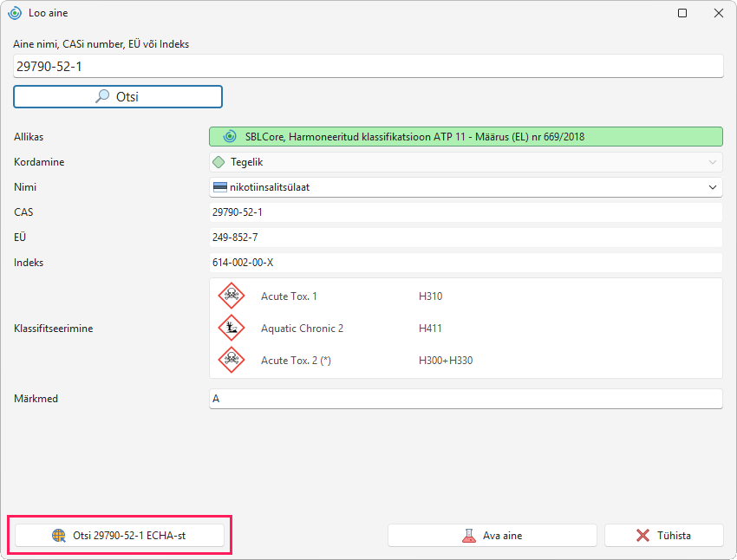Click the magnifier icon on the Otsi button

tap(102, 96)
